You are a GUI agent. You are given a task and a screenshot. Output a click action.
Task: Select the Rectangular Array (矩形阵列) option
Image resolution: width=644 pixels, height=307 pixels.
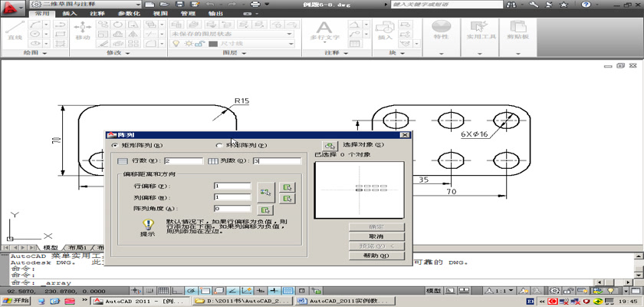point(115,145)
